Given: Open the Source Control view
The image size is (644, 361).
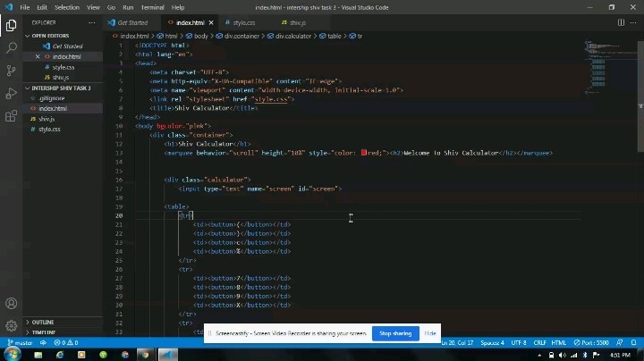Looking at the screenshot, I should pyautogui.click(x=11, y=70).
